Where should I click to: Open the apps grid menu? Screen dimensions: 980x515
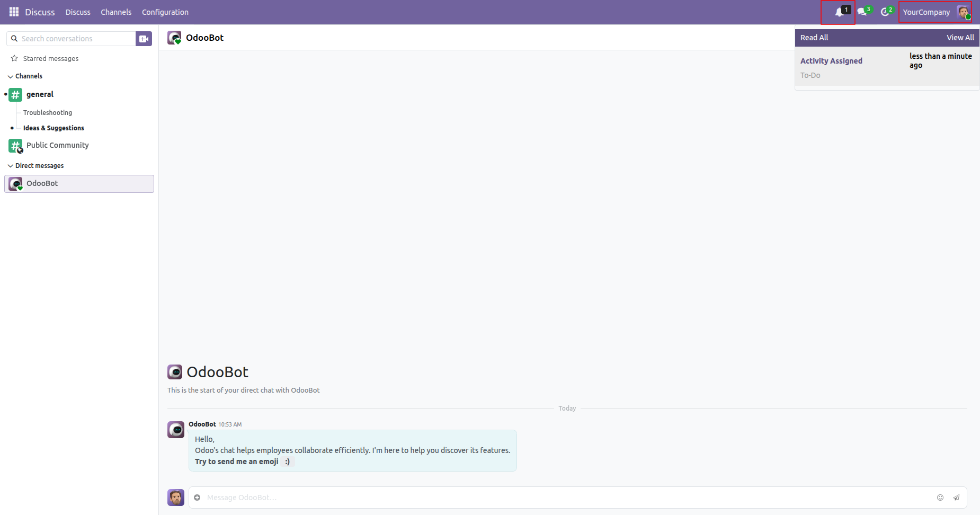point(14,12)
